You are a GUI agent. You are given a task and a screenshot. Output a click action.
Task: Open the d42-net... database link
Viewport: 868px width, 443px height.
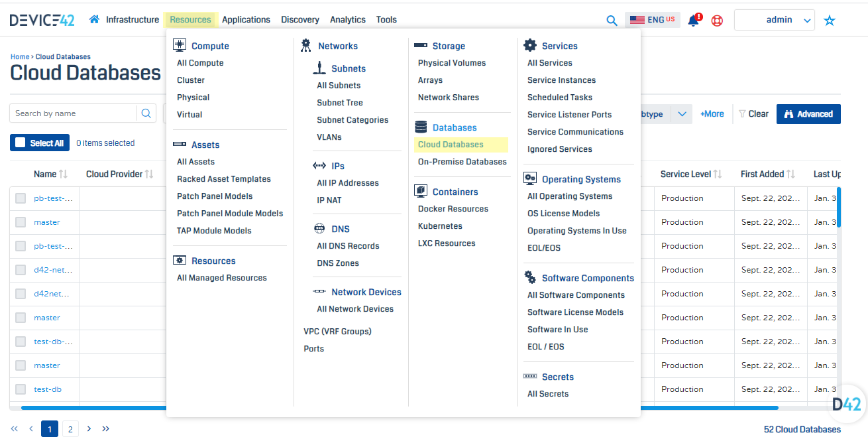click(53, 270)
